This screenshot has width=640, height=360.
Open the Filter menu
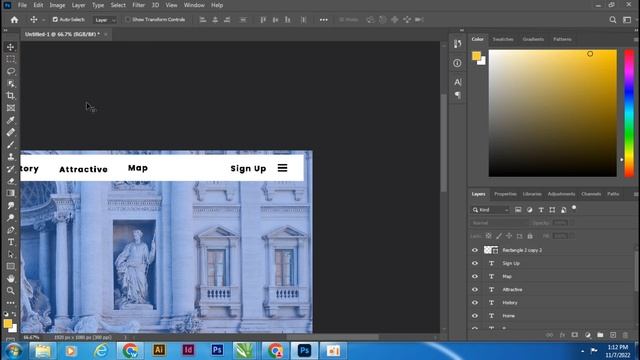tap(138, 5)
